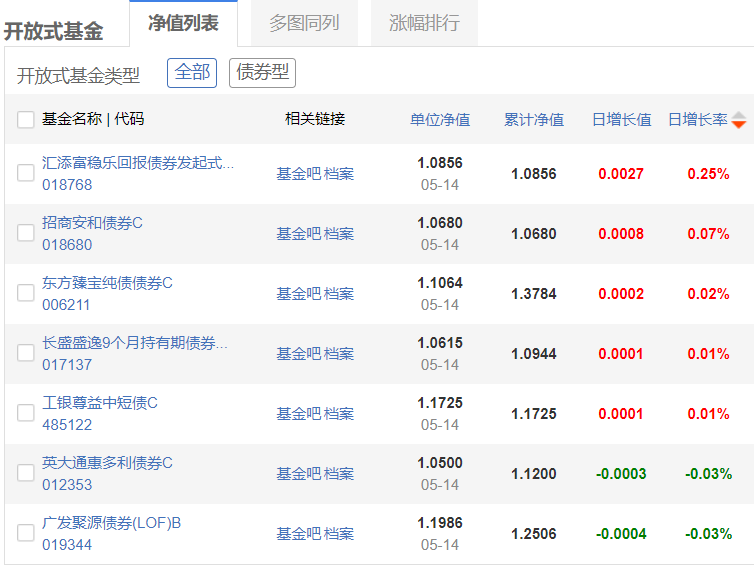
Task: Click fund code 012353
Action: point(67,485)
